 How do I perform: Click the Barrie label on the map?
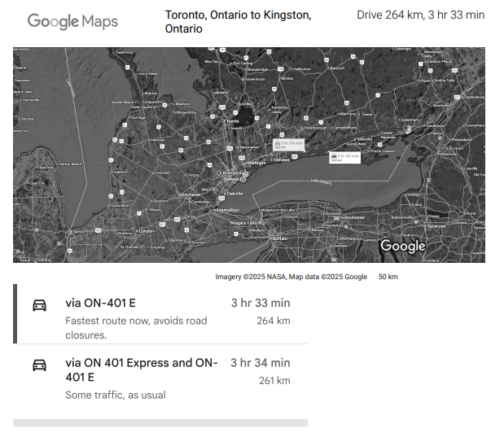[x=233, y=121]
